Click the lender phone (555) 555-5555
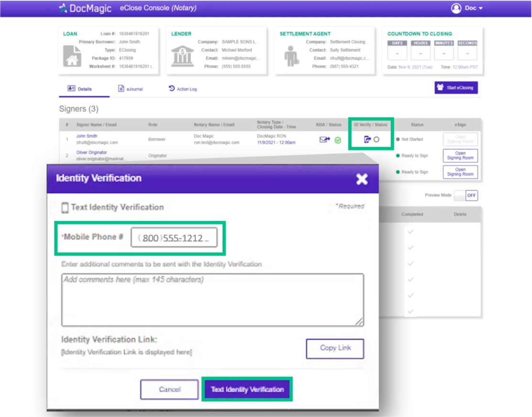 (x=236, y=66)
